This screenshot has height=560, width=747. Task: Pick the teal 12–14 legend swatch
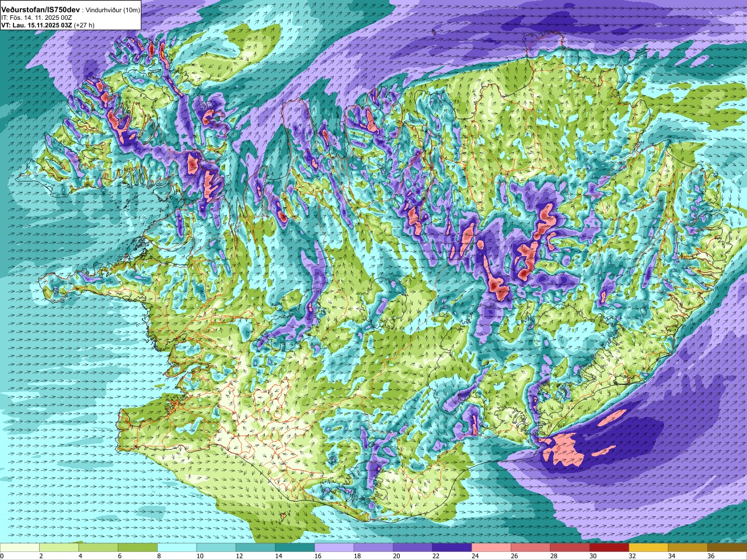(x=256, y=548)
